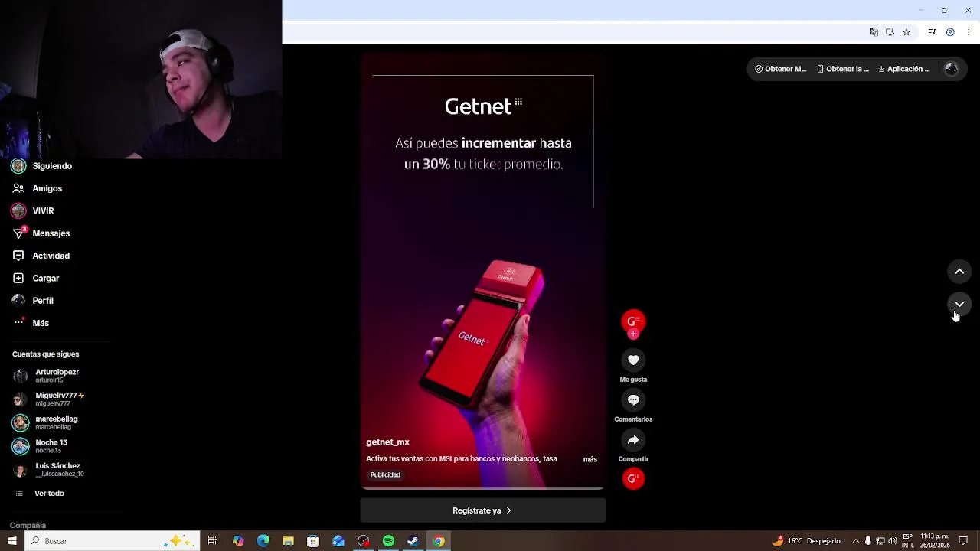Open the red Getnet sound disc
The height and width of the screenshot is (551, 980).
633,478
